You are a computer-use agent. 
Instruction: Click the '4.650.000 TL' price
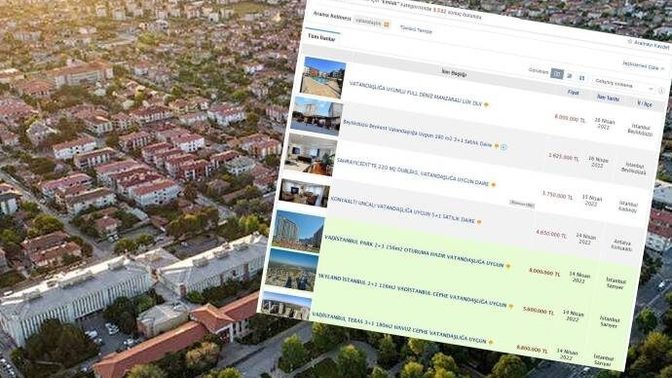[x=551, y=234]
